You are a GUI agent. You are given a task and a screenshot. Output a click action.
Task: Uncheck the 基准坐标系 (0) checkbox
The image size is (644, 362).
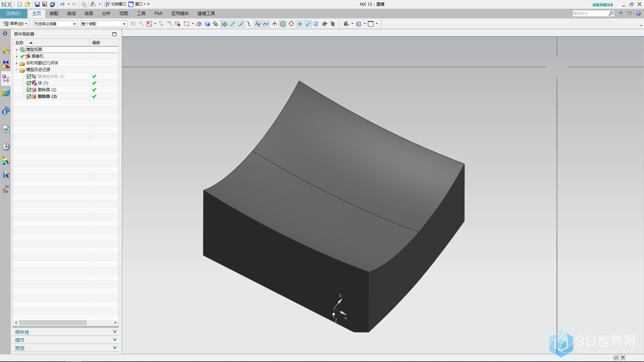click(x=29, y=76)
